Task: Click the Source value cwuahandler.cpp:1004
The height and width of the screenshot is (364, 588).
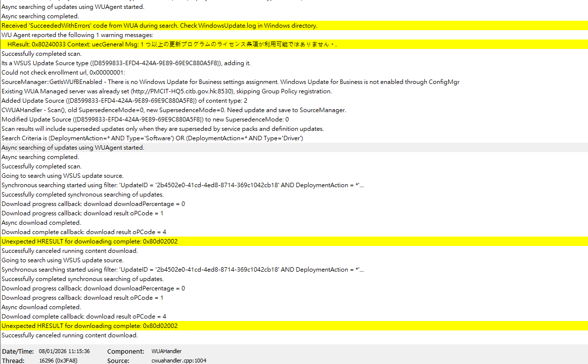Action: pyautogui.click(x=179, y=361)
